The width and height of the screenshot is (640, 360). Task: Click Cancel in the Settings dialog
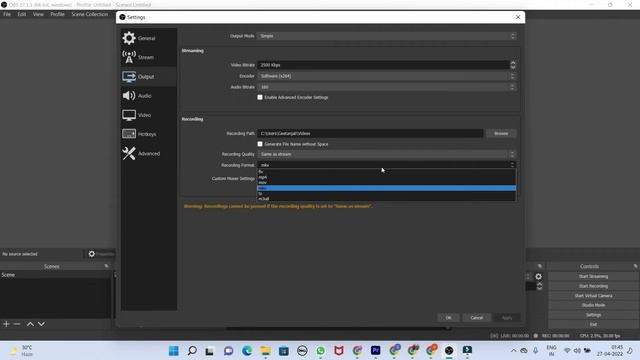pos(476,318)
